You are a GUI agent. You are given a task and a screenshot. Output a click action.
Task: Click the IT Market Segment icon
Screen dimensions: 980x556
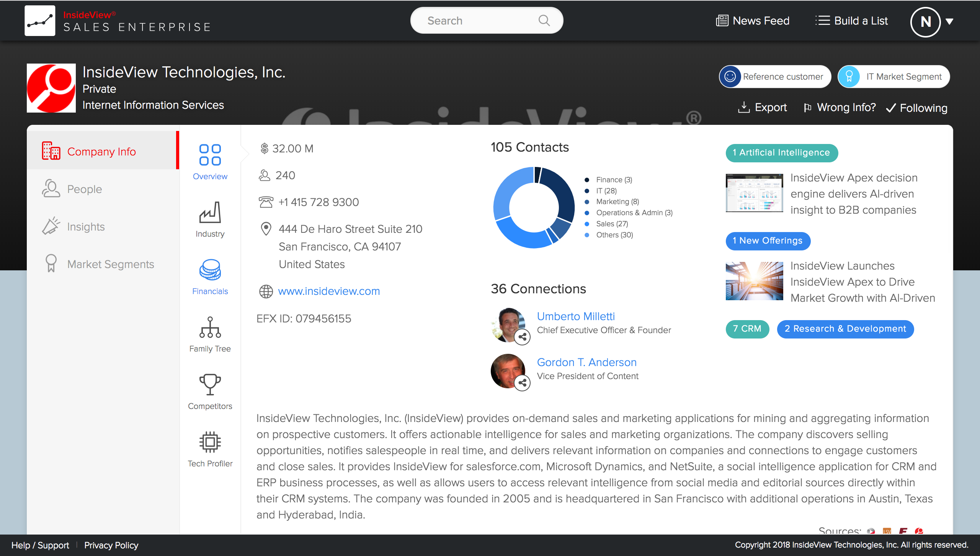coord(849,77)
